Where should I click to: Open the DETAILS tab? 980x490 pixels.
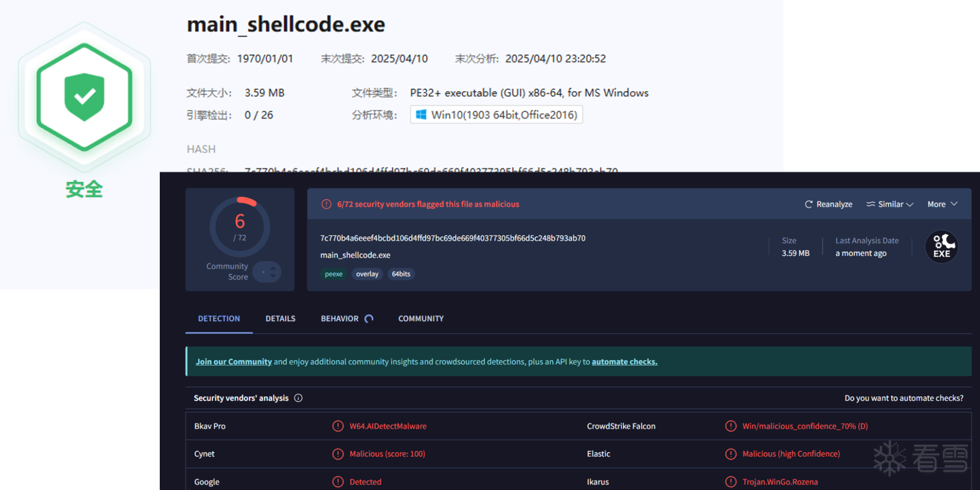coord(280,318)
